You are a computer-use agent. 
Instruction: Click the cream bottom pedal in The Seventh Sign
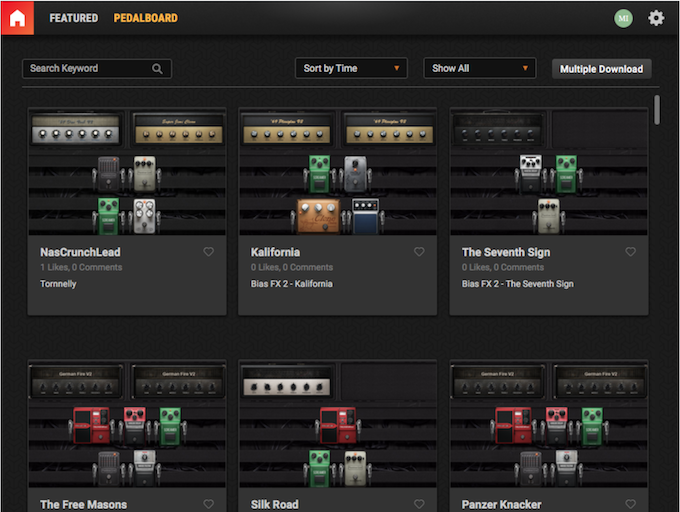click(549, 216)
